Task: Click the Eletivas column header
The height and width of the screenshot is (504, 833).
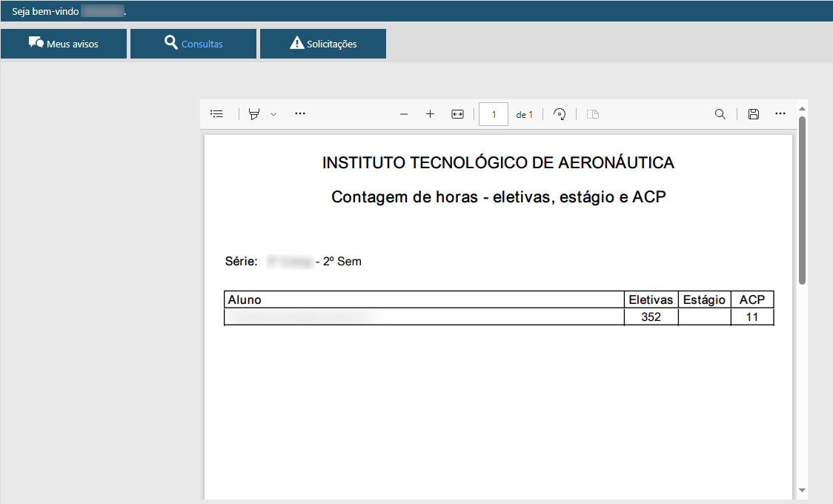Action: click(x=651, y=299)
